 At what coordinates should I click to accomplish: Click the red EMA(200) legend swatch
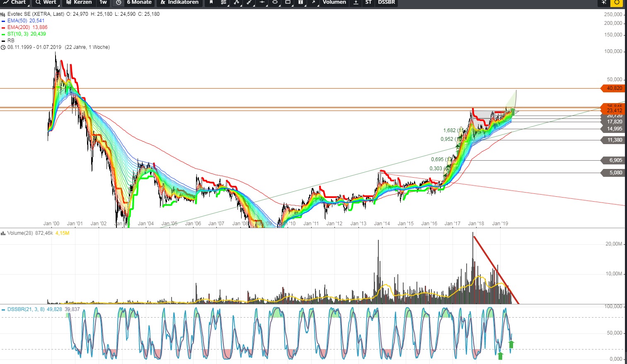tap(3, 27)
